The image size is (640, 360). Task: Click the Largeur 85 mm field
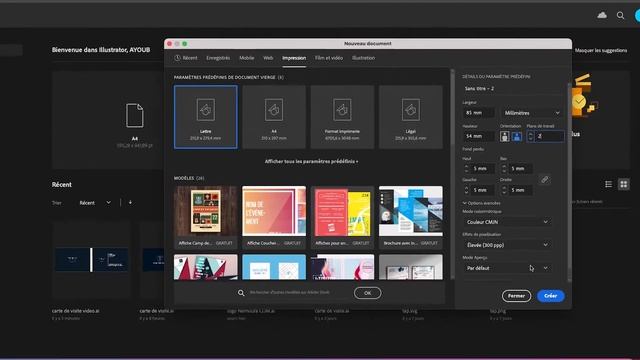point(478,113)
